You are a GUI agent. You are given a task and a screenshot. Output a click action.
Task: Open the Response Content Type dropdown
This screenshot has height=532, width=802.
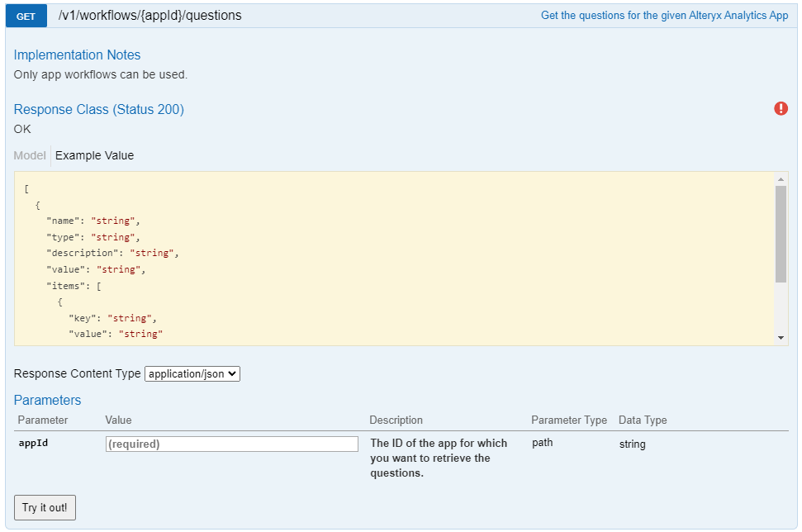(x=192, y=373)
